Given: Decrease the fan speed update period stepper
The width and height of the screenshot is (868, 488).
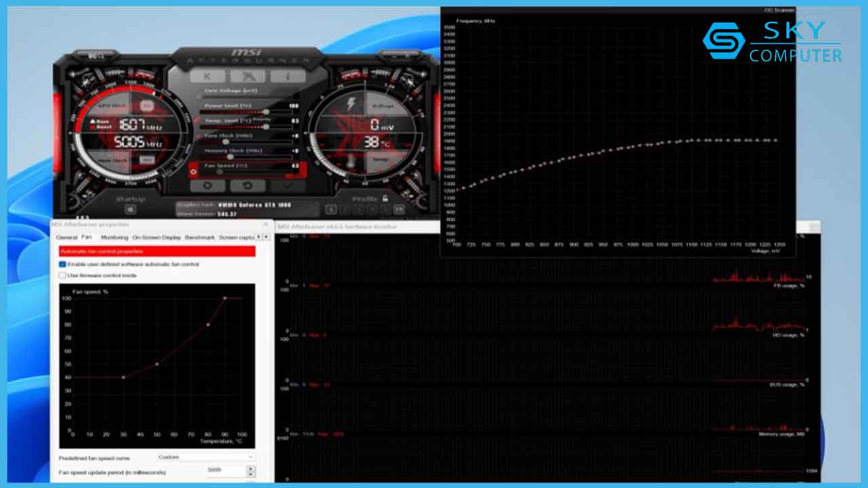Looking at the screenshot, I should [251, 474].
